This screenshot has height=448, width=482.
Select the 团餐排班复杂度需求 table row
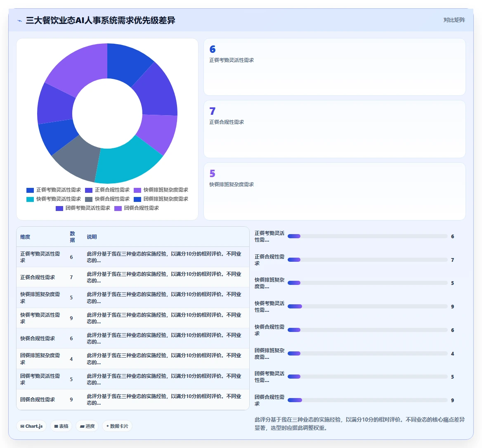point(133,359)
